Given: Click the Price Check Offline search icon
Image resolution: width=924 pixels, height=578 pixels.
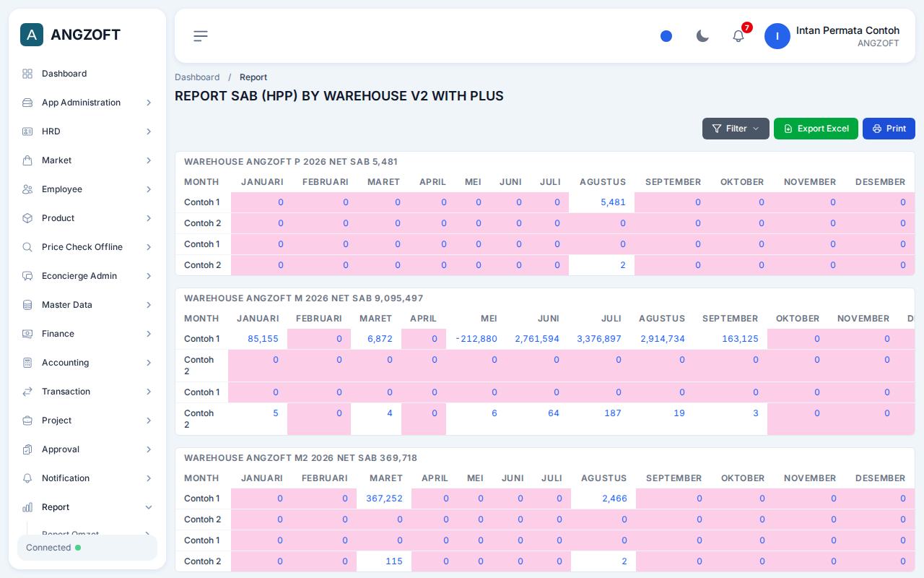Looking at the screenshot, I should (x=27, y=247).
